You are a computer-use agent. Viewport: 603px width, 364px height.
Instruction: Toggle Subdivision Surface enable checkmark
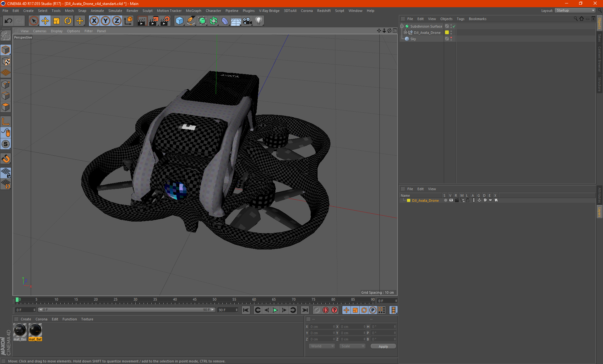pos(454,26)
